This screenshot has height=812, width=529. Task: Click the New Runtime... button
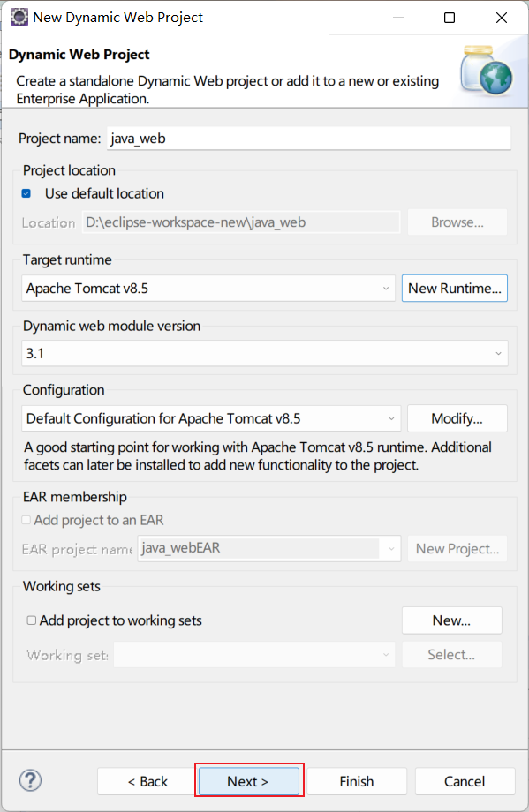[x=455, y=289]
